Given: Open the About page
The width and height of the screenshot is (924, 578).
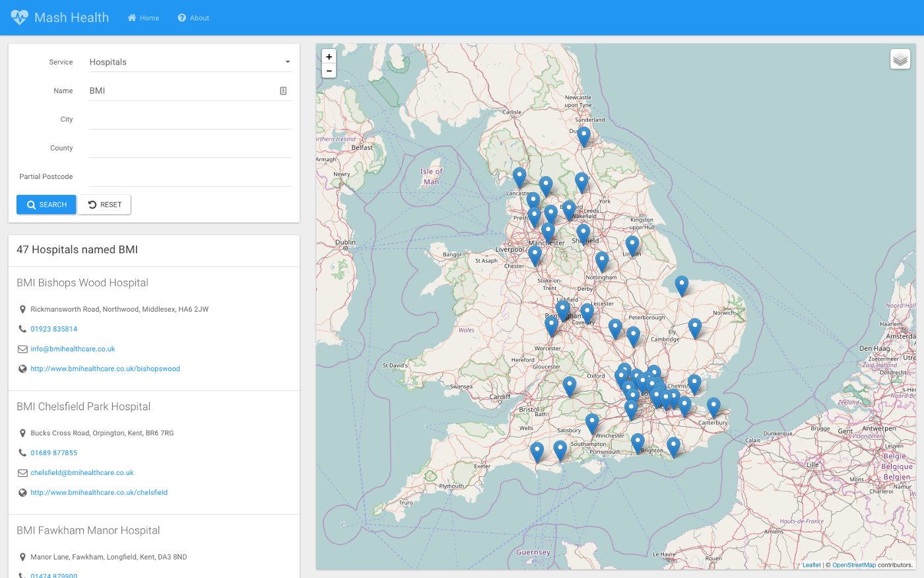Looking at the screenshot, I should pos(193,18).
